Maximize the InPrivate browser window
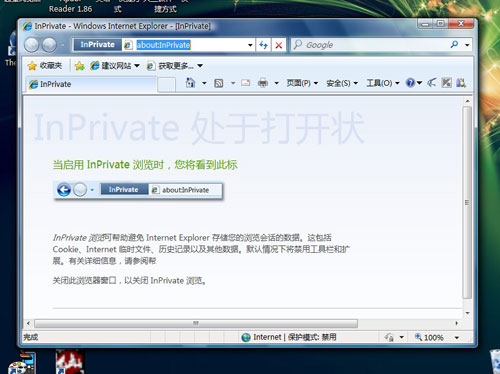This screenshot has width=500, height=374. pos(441,24)
